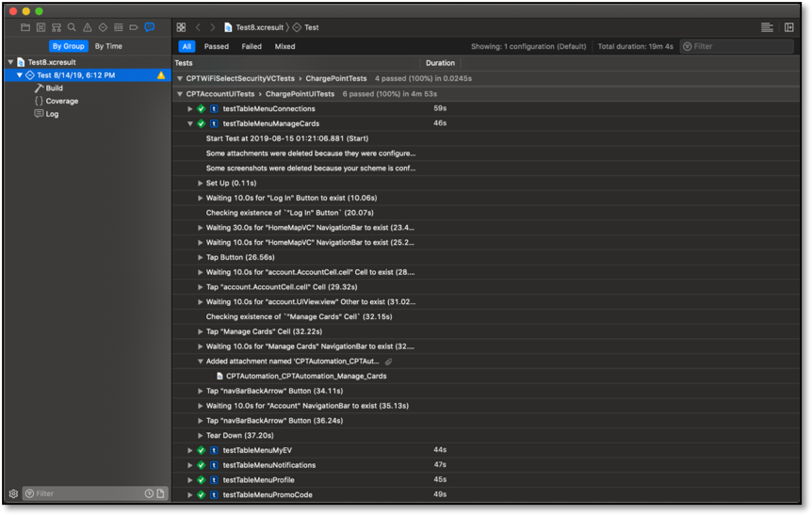The width and height of the screenshot is (812, 515).
Task: Show only Passed tests
Action: click(217, 46)
